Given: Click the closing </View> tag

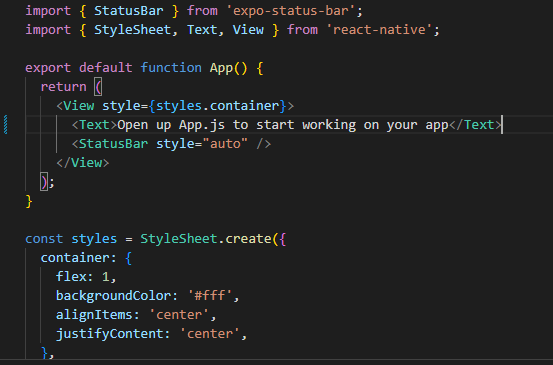Looking at the screenshot, I should [83, 163].
